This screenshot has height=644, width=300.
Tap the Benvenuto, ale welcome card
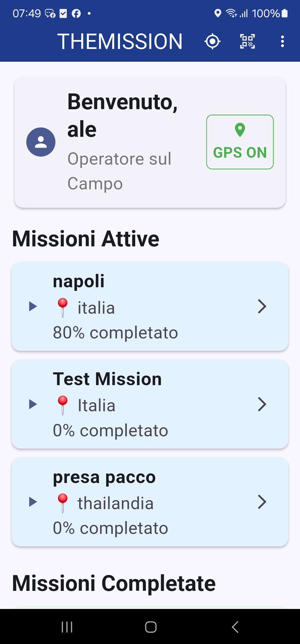[150, 142]
